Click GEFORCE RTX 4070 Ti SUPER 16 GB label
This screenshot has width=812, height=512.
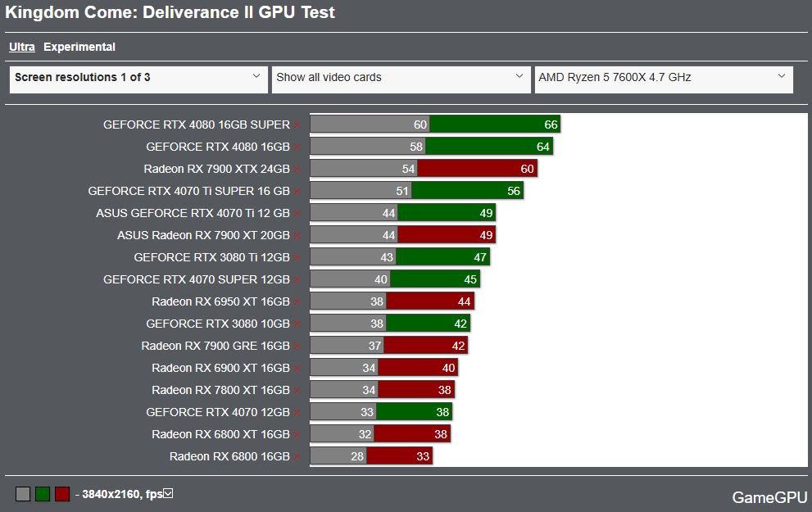pyautogui.click(x=189, y=191)
